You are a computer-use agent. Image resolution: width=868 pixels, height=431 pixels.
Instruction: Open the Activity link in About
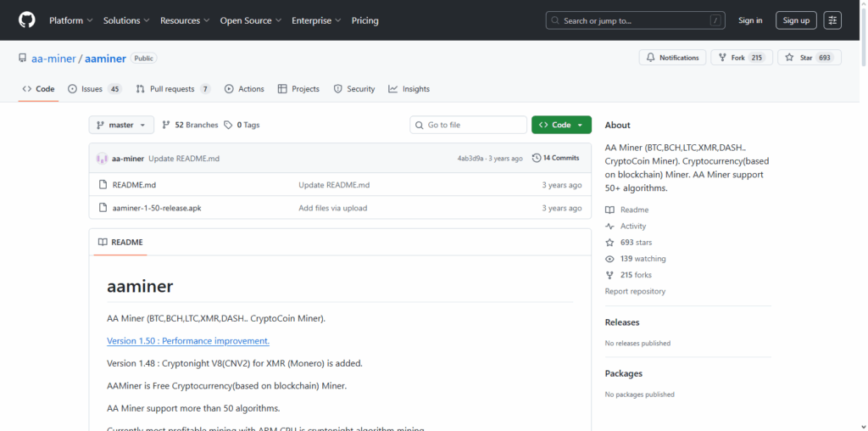coord(632,227)
